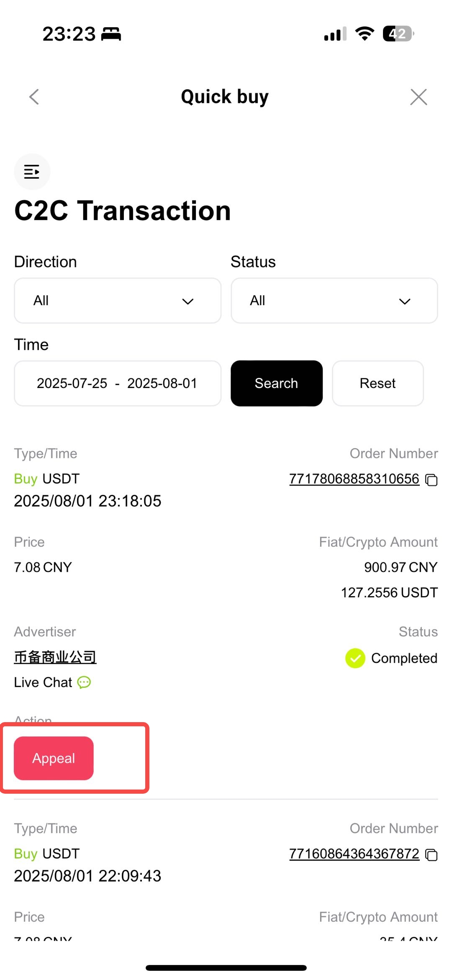Viewport: 452px width, 980px height.
Task: Open the side menu list icon
Action: tap(32, 172)
